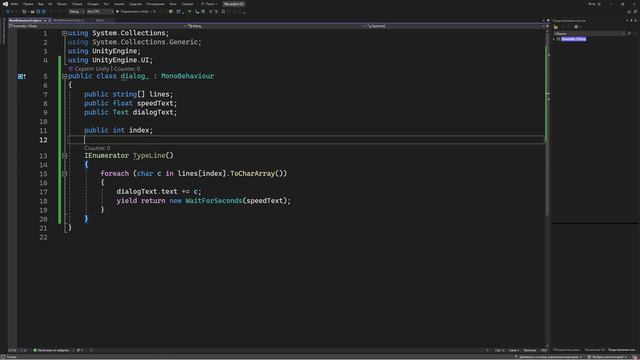
Task: Close the Solution Explorer panel
Action: [x=636, y=20]
